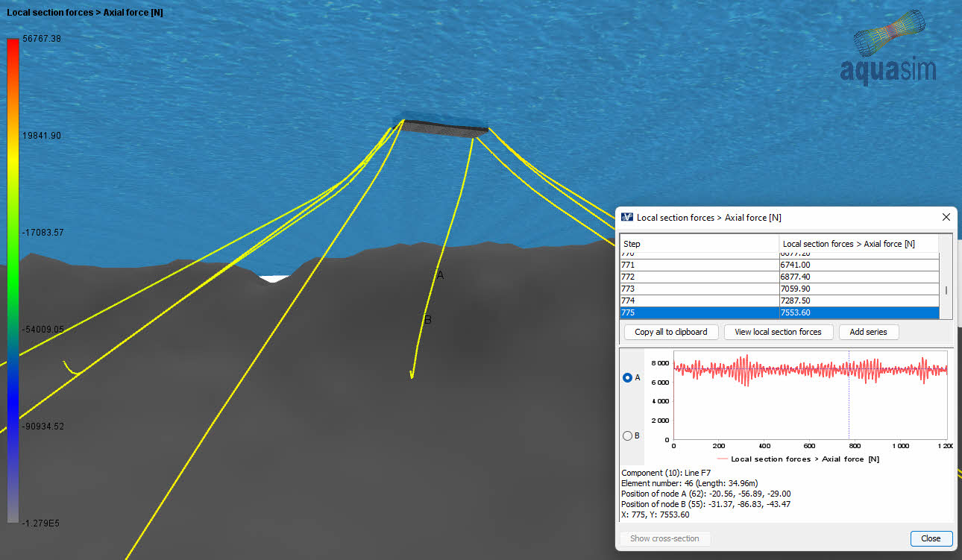Click the legend value -90934.52
The width and height of the screenshot is (962, 560).
[43, 426]
